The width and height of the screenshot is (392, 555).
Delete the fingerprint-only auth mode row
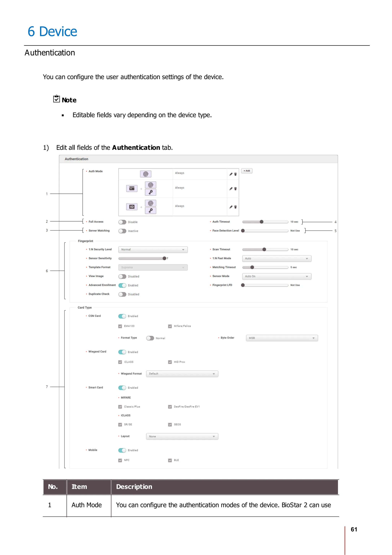[235, 174]
